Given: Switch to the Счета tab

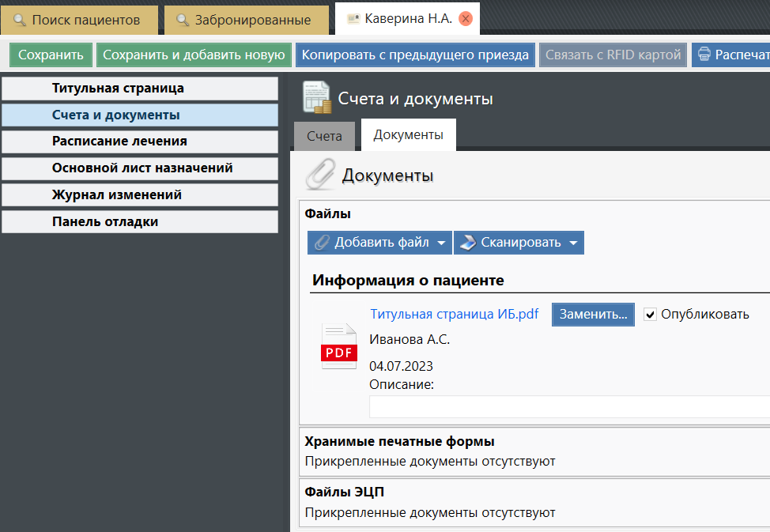Looking at the screenshot, I should click(x=324, y=136).
